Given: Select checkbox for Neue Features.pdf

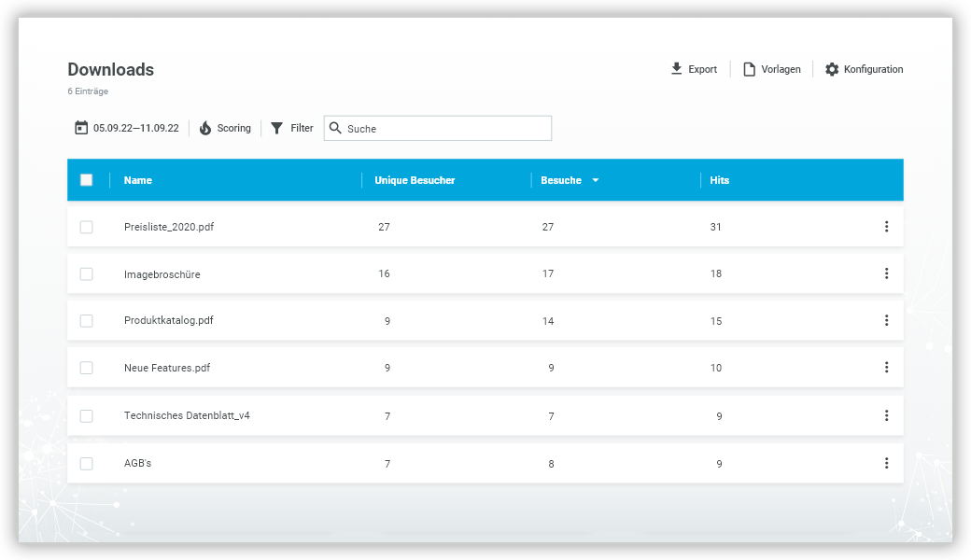Looking at the screenshot, I should click(86, 368).
